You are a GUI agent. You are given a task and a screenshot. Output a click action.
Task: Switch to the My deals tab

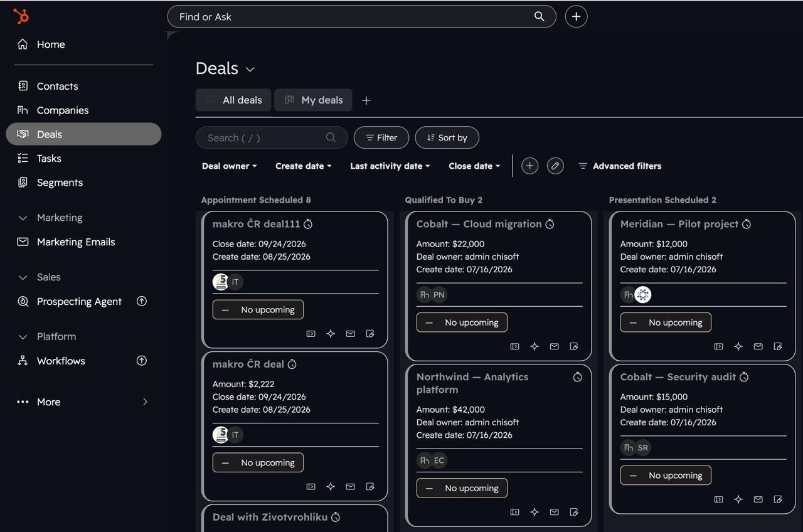pos(313,100)
